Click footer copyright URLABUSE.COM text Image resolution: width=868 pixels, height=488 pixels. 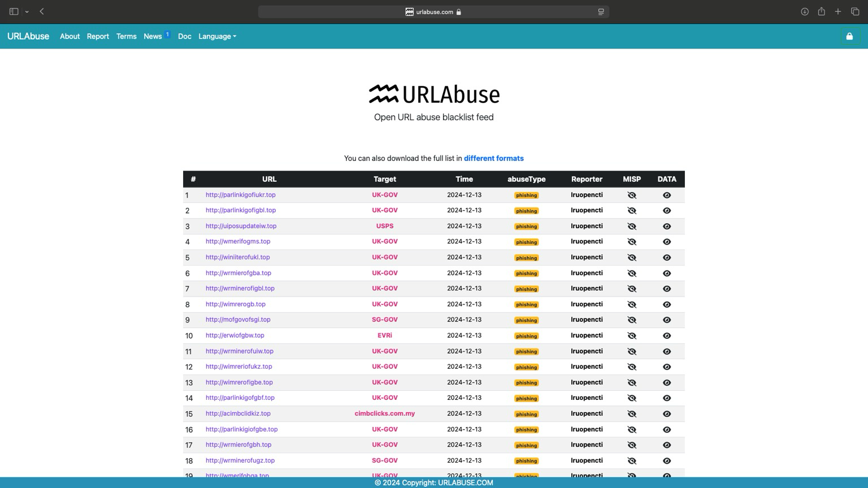click(434, 483)
